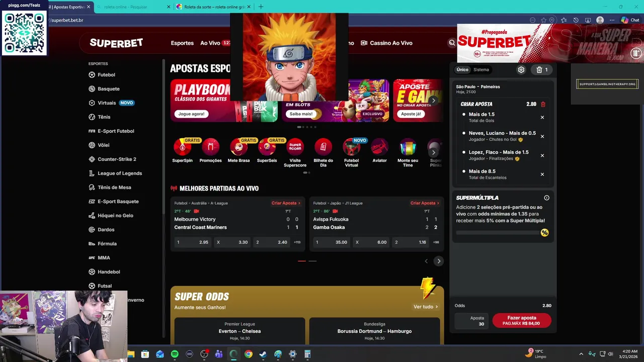Switch to Roleta da sorte browser tab
This screenshot has height=362, width=644.
click(x=214, y=7)
